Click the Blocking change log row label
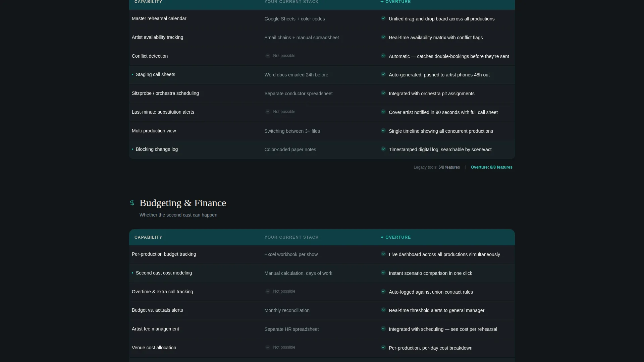This screenshot has height=362, width=644. click(x=157, y=149)
